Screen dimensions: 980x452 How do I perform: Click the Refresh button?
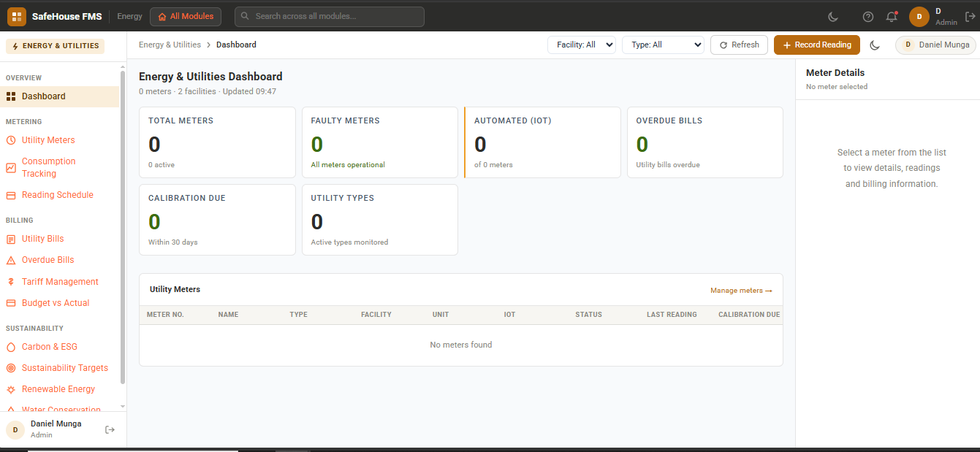pos(739,45)
